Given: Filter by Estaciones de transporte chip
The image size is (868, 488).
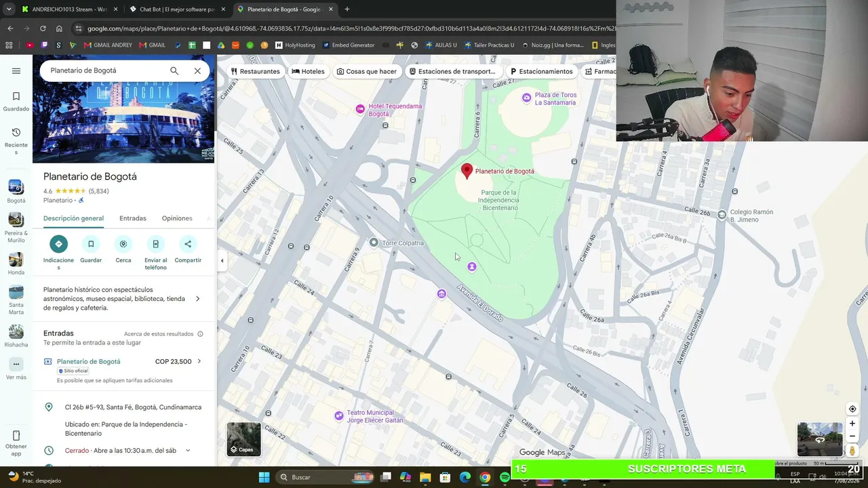Looking at the screenshot, I should pyautogui.click(x=452, y=71).
